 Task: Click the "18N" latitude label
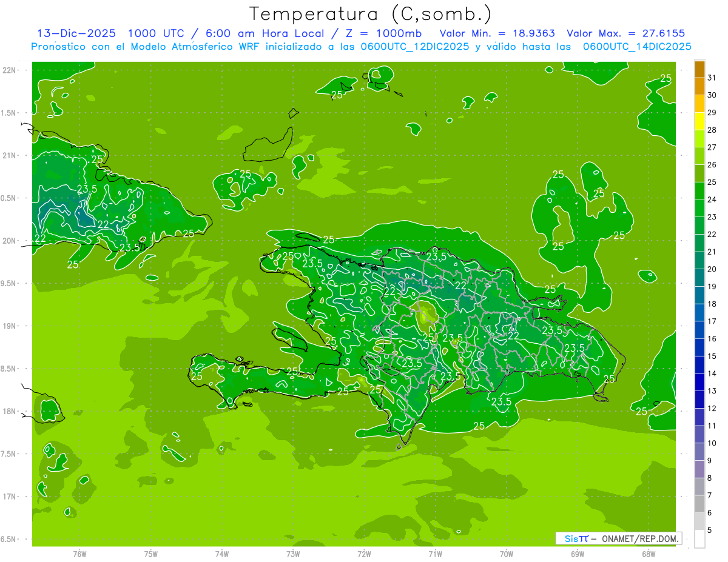pyautogui.click(x=10, y=411)
